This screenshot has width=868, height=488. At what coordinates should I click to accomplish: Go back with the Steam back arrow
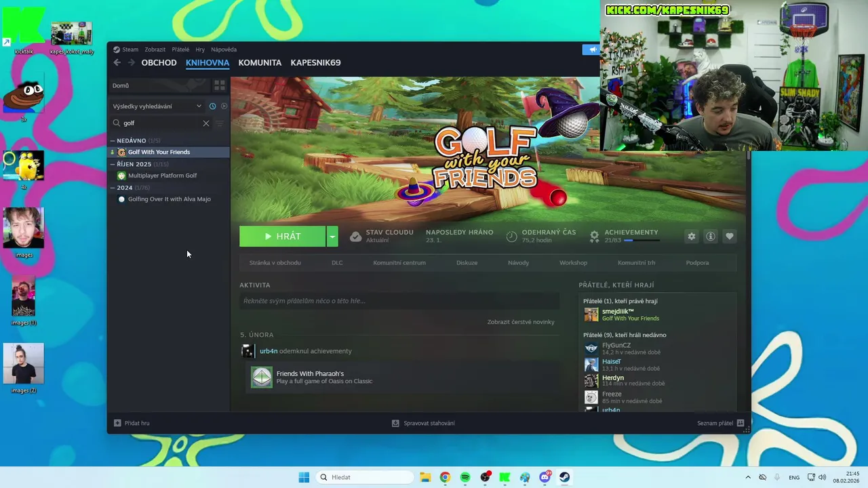117,62
